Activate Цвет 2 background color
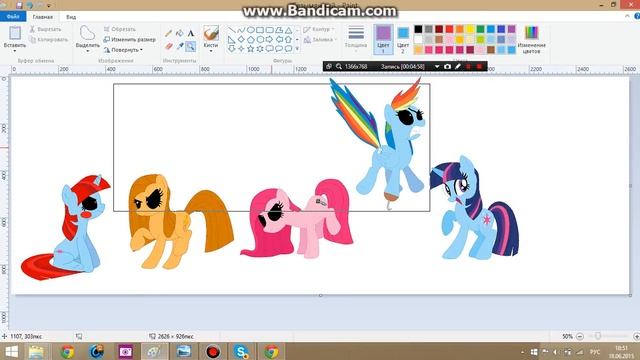640x360 pixels. point(403,40)
